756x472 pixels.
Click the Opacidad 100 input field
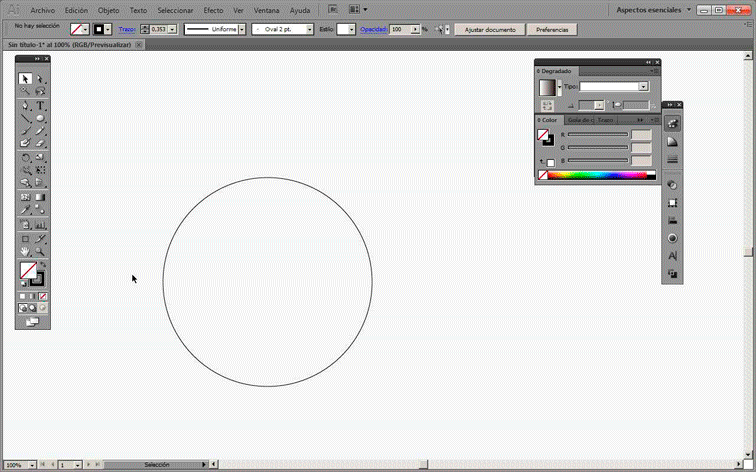click(400, 29)
